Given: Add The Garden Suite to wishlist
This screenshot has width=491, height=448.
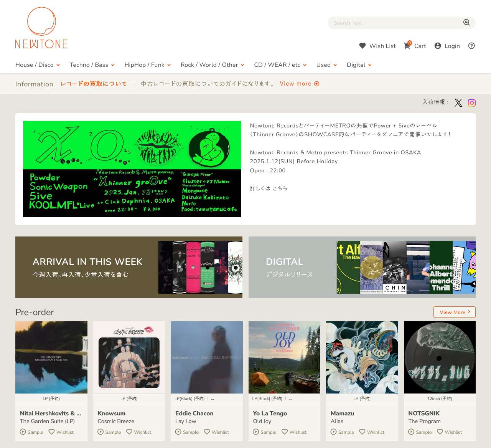Looking at the screenshot, I should tap(61, 432).
